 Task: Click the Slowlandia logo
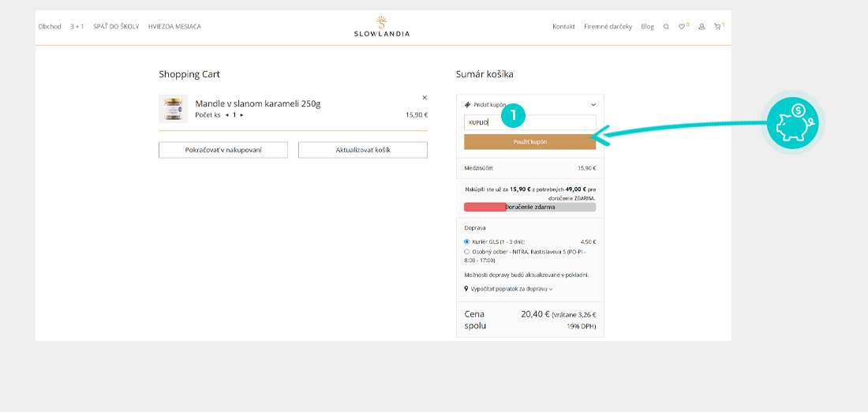382,27
